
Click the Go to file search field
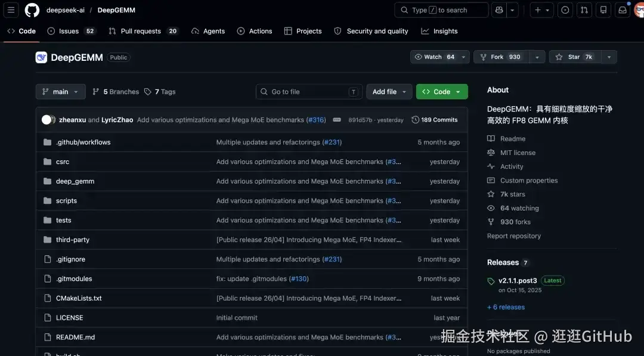tap(309, 92)
